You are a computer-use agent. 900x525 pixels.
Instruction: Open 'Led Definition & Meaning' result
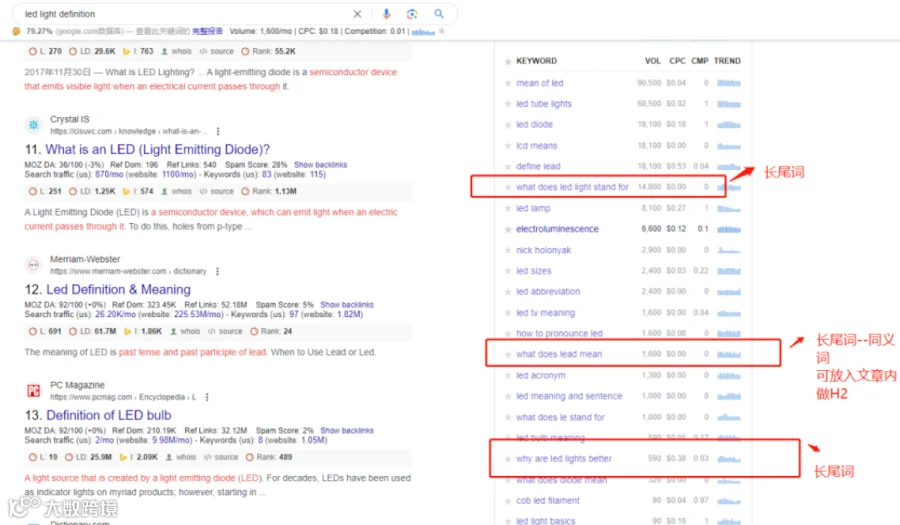coord(118,290)
